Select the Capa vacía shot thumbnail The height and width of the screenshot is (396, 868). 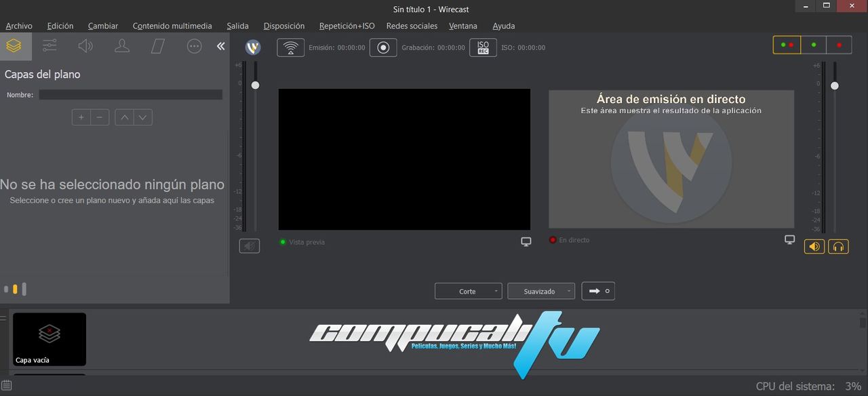click(50, 339)
